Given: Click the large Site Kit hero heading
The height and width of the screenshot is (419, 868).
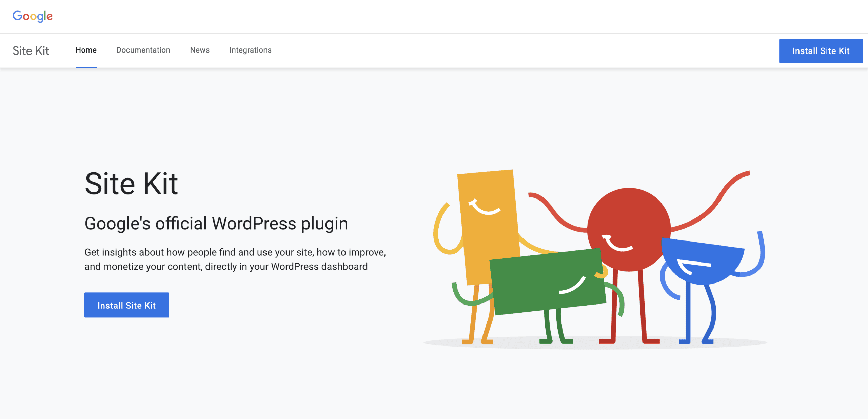Looking at the screenshot, I should (x=131, y=184).
